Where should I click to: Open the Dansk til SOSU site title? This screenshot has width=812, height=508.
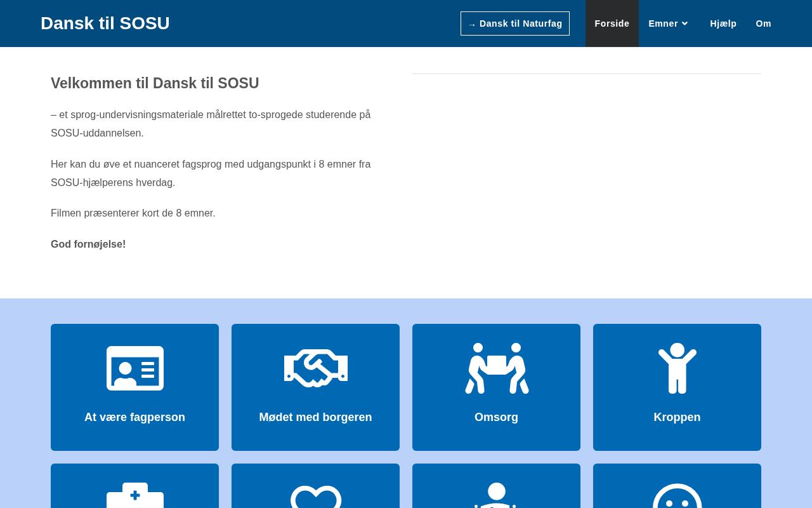105,23
